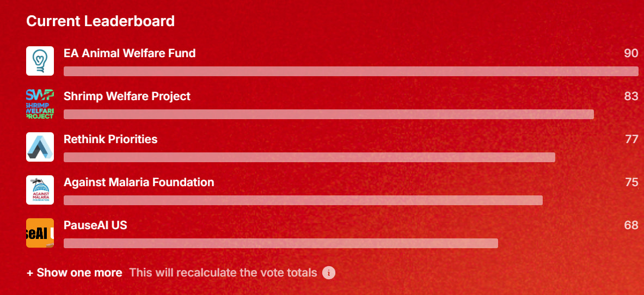Open the PauseAI US orange logo

coord(40,233)
